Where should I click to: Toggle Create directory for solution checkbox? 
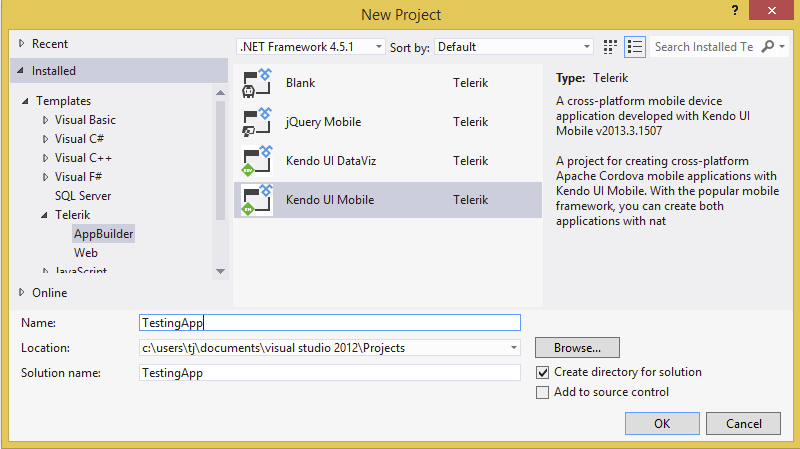[x=542, y=372]
